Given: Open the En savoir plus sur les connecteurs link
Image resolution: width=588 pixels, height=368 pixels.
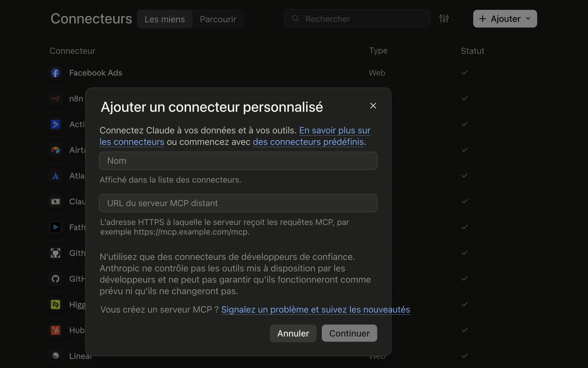Looking at the screenshot, I should [235, 136].
